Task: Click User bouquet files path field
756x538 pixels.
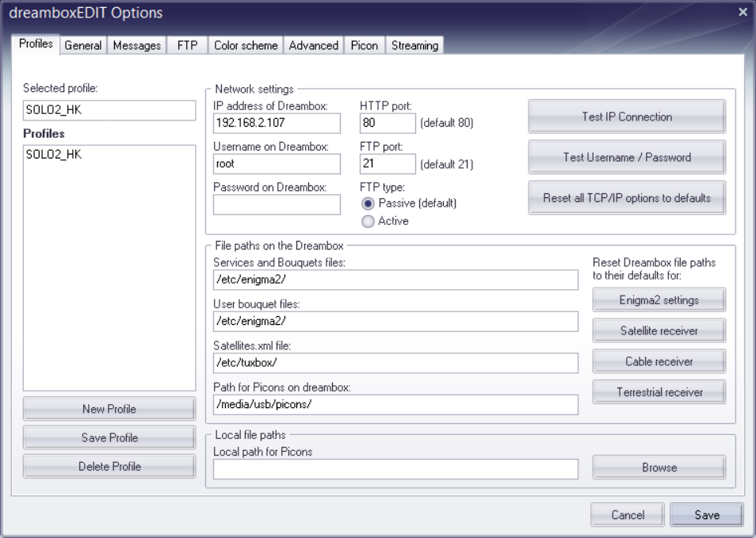Action: (395, 321)
